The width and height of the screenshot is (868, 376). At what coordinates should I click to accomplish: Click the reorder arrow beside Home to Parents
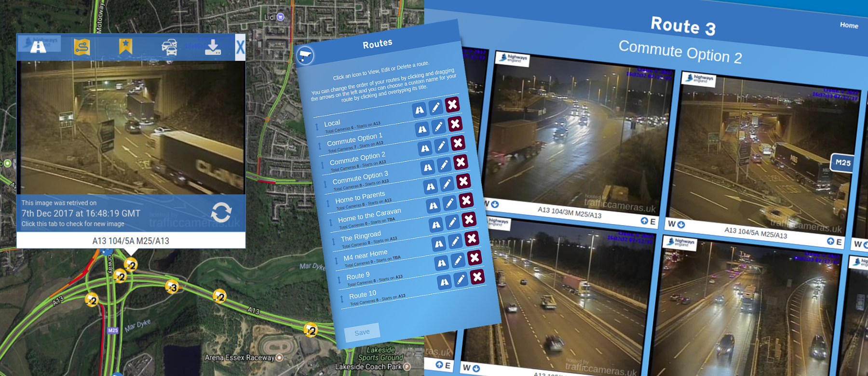click(328, 203)
